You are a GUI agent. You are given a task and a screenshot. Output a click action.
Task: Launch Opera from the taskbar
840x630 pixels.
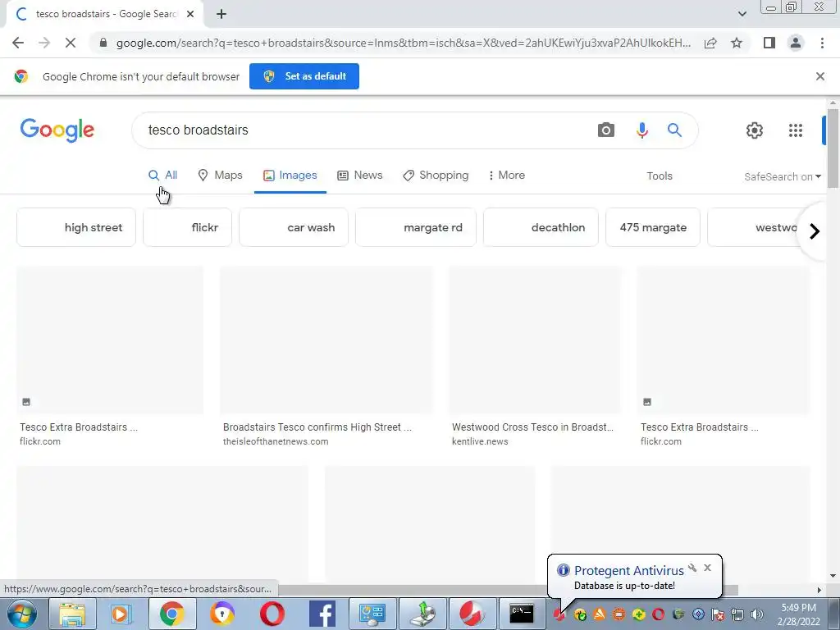(x=272, y=614)
